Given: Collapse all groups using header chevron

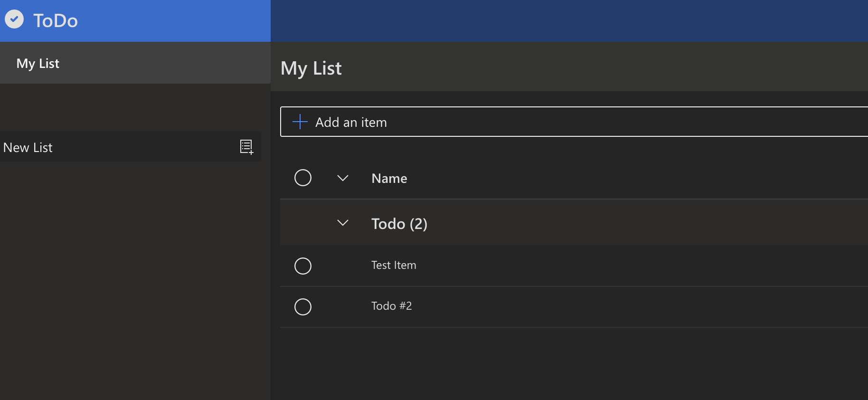Looking at the screenshot, I should pos(343,178).
